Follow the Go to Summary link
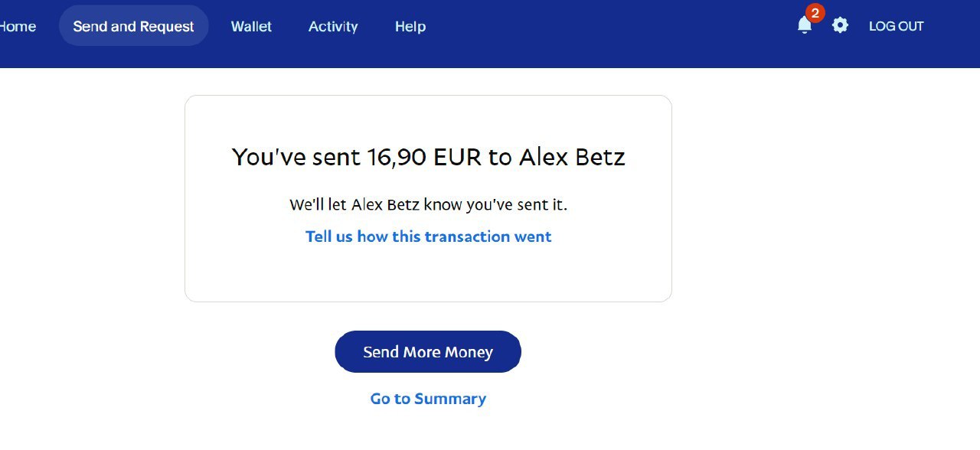 428,399
